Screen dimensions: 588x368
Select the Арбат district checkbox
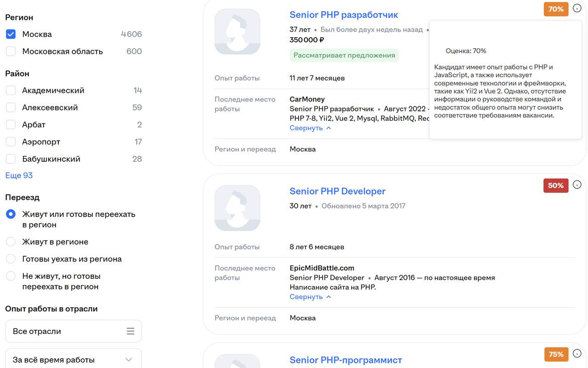click(x=11, y=125)
